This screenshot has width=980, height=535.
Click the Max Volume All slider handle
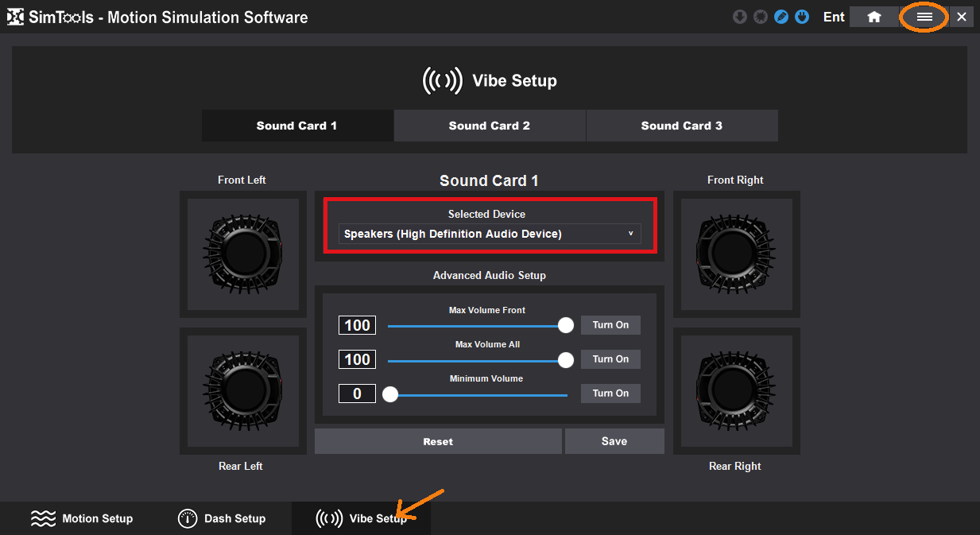pyautogui.click(x=566, y=360)
